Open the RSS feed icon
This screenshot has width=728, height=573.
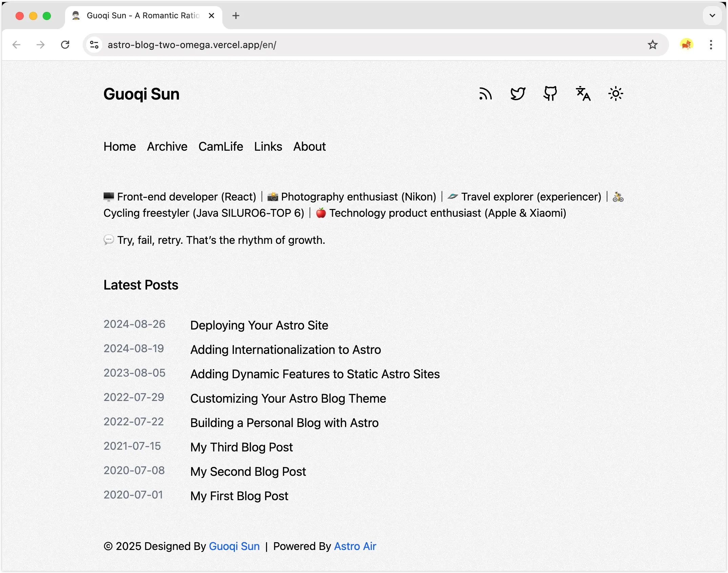[x=485, y=94]
